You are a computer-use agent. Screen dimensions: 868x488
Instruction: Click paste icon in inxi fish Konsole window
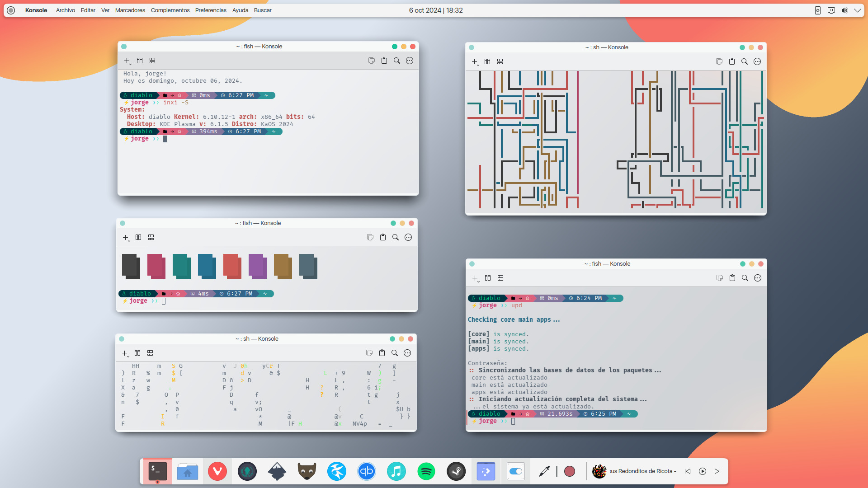384,61
